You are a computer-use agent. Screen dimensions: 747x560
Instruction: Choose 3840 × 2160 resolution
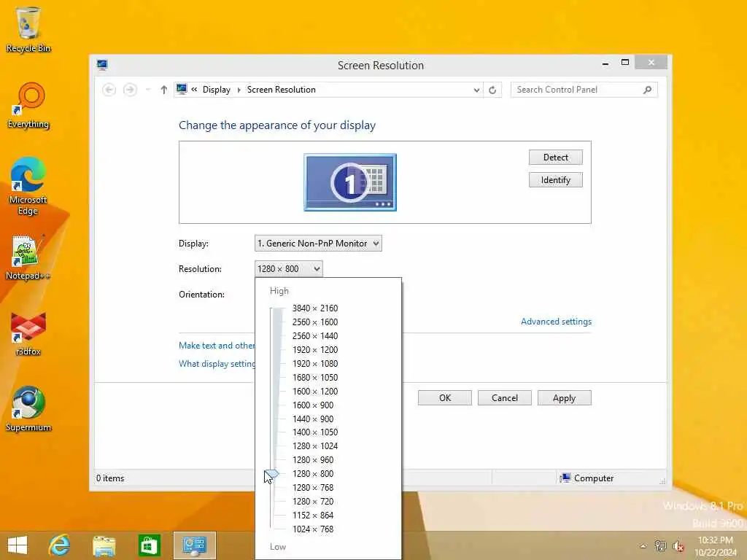[x=315, y=308]
